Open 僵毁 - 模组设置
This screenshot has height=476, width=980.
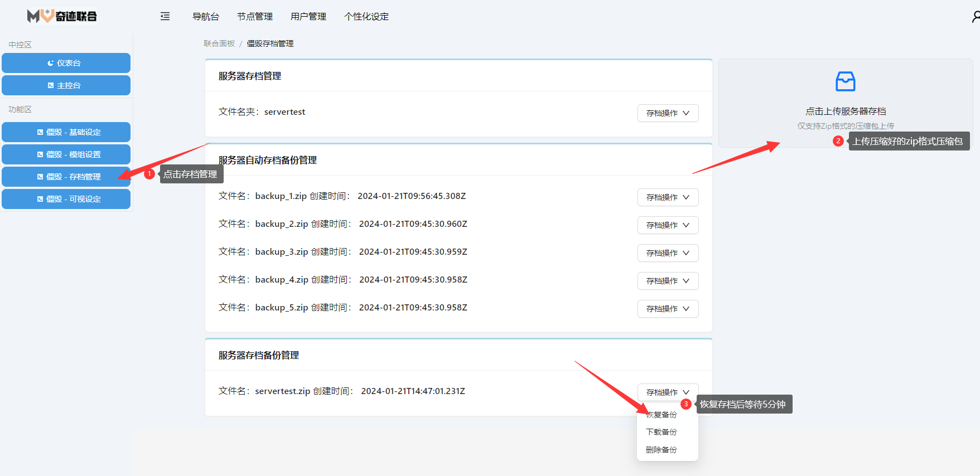point(66,154)
